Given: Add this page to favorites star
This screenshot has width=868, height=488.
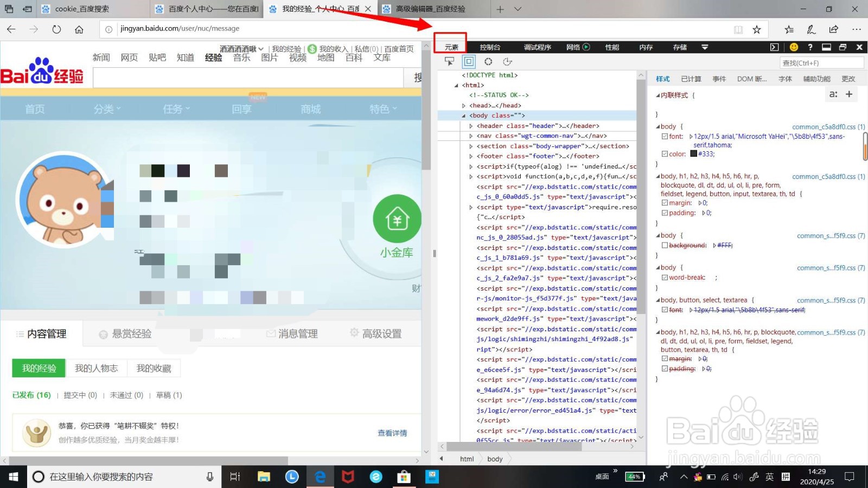Looking at the screenshot, I should (x=757, y=29).
